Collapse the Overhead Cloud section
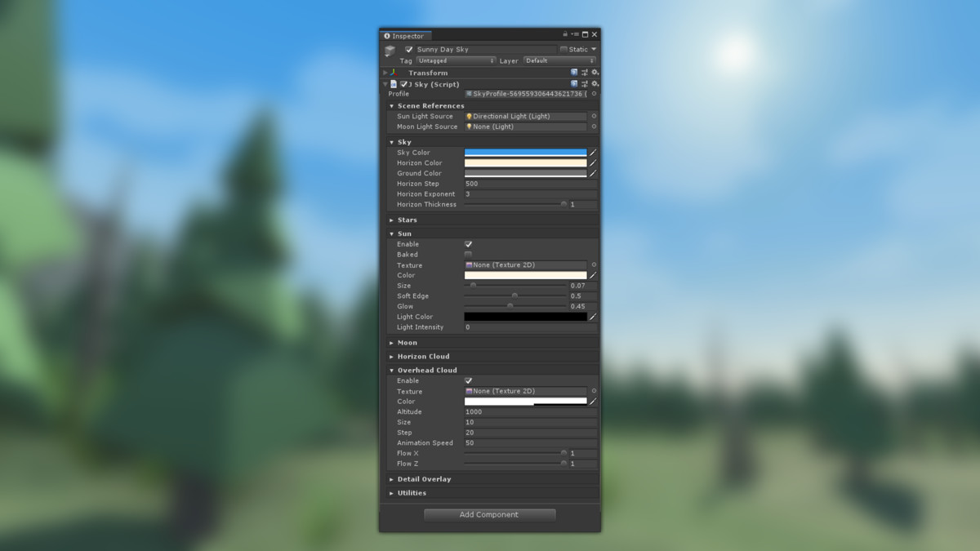980x551 pixels. click(x=392, y=371)
